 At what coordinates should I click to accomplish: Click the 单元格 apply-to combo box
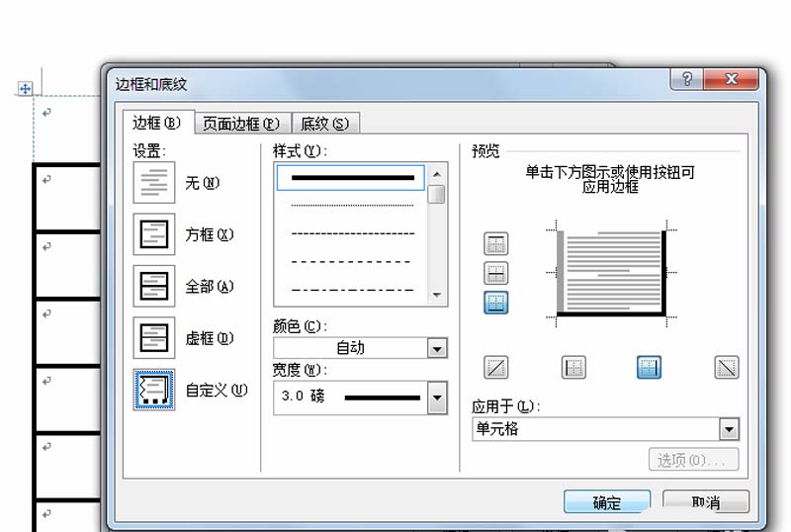tap(606, 429)
